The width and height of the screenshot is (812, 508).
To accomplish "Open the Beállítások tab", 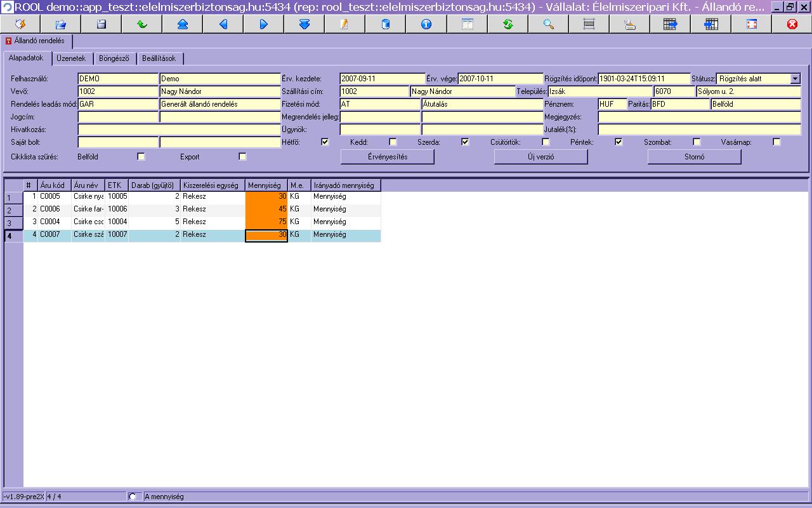I will point(159,58).
